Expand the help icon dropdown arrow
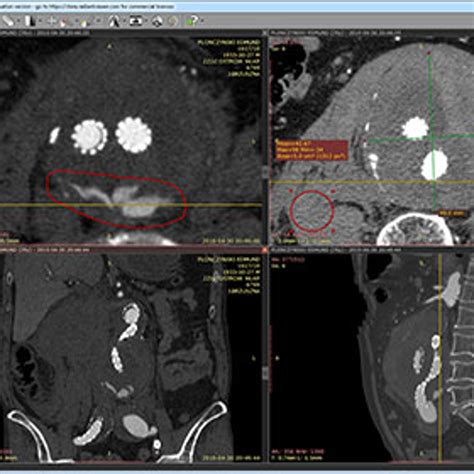This screenshot has height=474, width=474. click(x=203, y=21)
